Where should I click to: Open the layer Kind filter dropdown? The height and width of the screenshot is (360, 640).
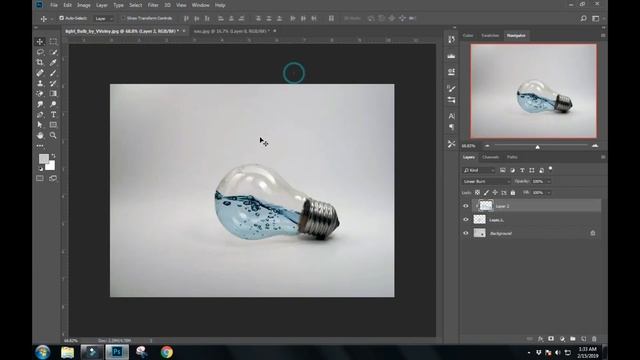pyautogui.click(x=479, y=170)
